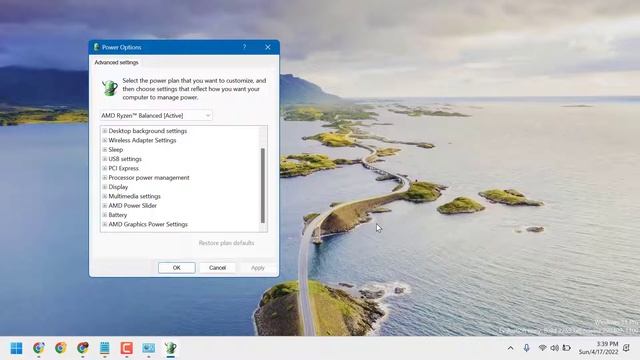The image size is (640, 360).
Task: Open the third Chrome taskbar icon
Action: [82, 348]
